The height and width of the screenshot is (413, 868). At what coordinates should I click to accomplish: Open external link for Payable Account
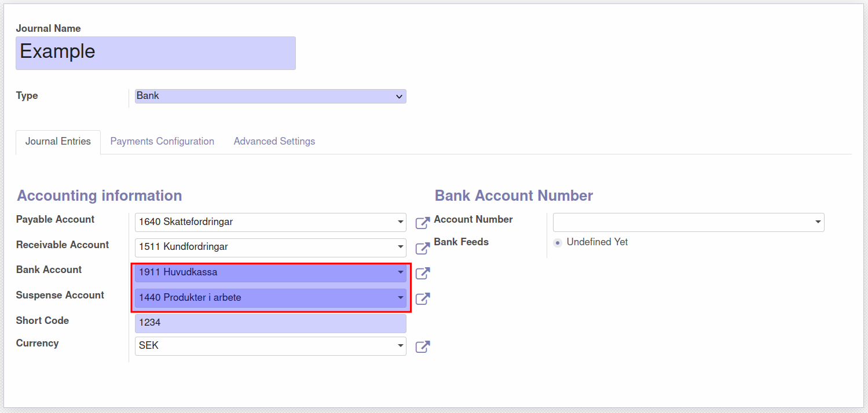click(x=423, y=223)
